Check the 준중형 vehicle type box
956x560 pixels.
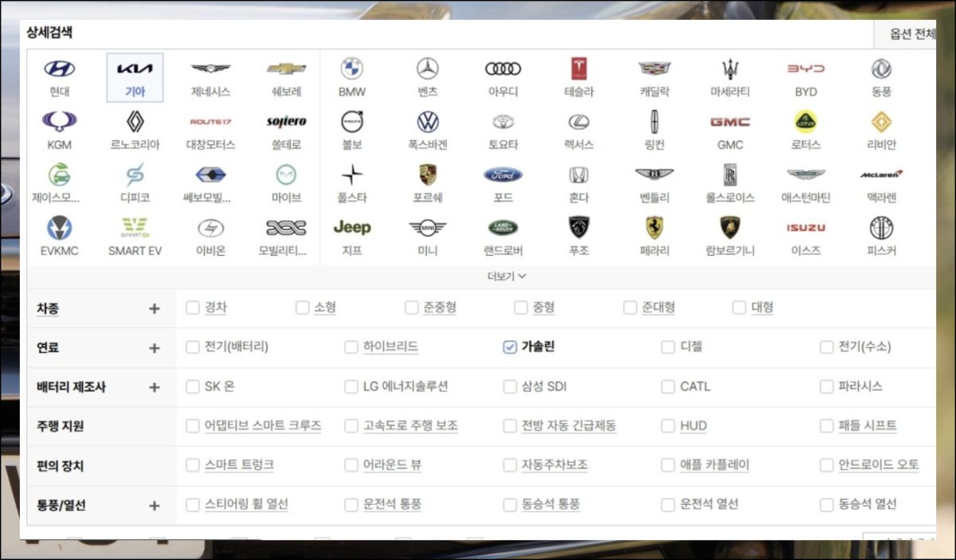(x=412, y=307)
